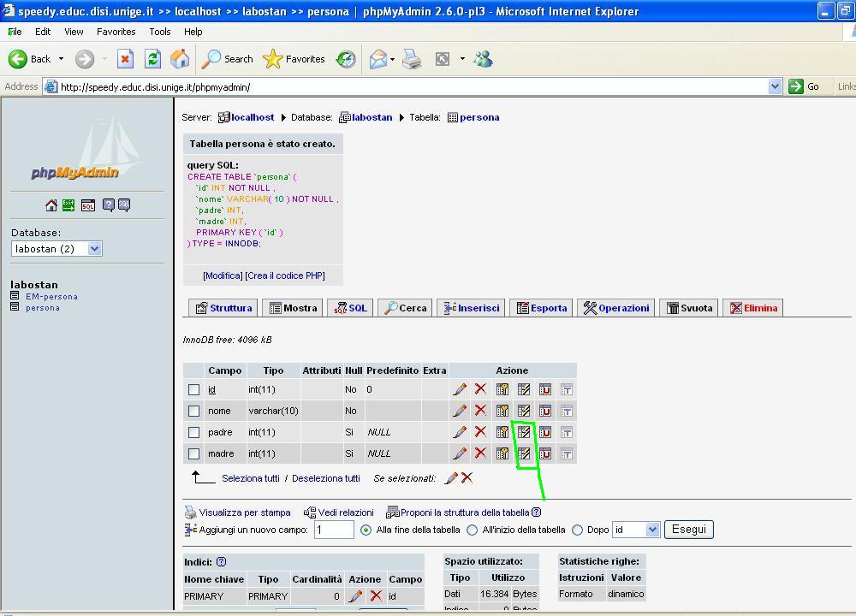
Task: Open the Database dropdown showing labostan (2)
Action: pos(56,249)
